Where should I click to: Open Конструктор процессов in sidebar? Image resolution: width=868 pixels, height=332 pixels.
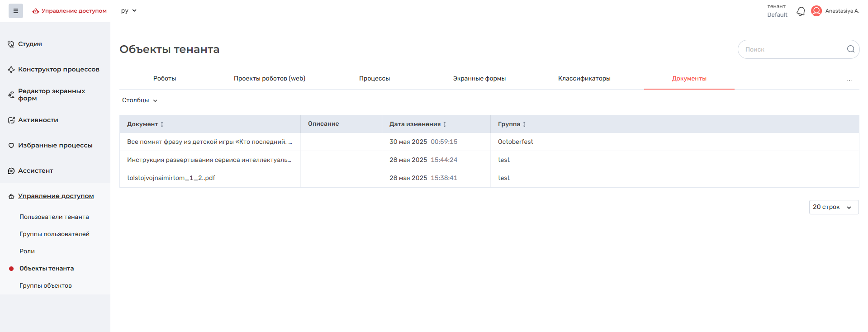coord(58,69)
